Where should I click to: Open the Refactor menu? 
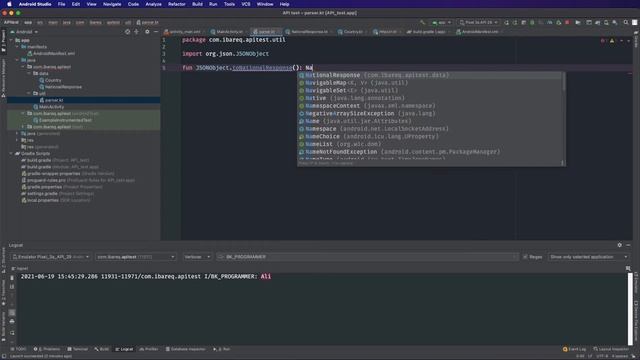[x=177, y=4]
